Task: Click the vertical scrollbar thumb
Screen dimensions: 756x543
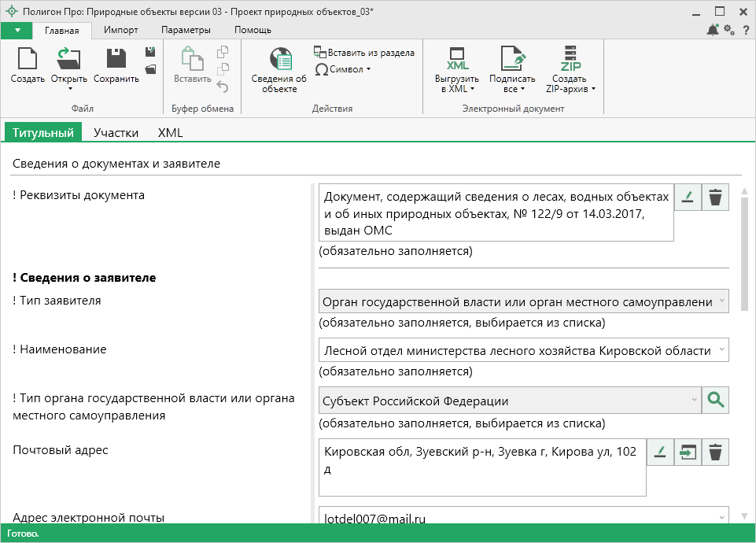Action: (745, 252)
